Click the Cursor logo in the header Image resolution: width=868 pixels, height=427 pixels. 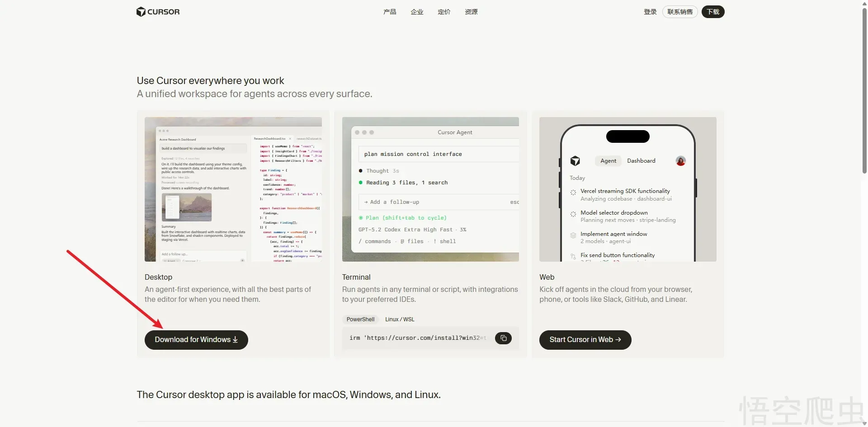(x=158, y=12)
